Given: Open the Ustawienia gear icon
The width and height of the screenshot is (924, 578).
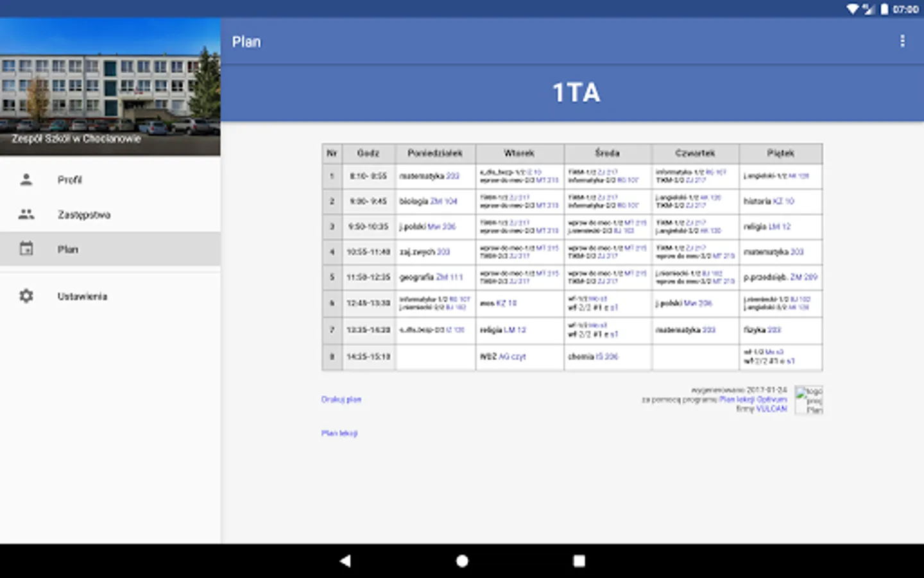Looking at the screenshot, I should click(26, 296).
